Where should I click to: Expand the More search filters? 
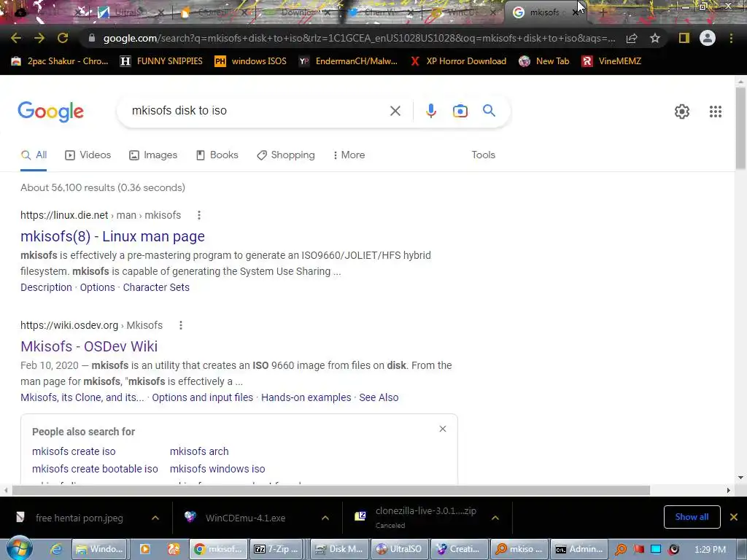pos(349,155)
